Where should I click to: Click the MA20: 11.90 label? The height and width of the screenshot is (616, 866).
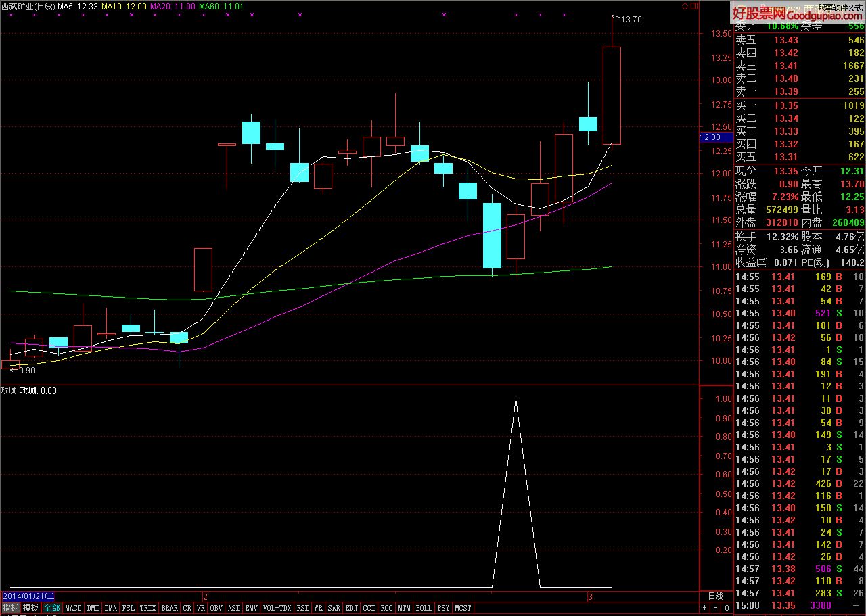(172, 6)
